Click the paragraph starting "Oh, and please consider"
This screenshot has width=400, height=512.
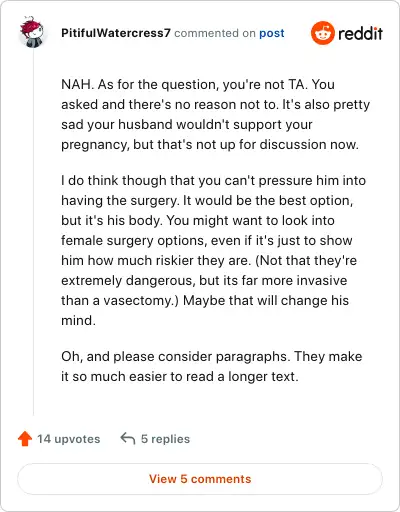coord(212,366)
